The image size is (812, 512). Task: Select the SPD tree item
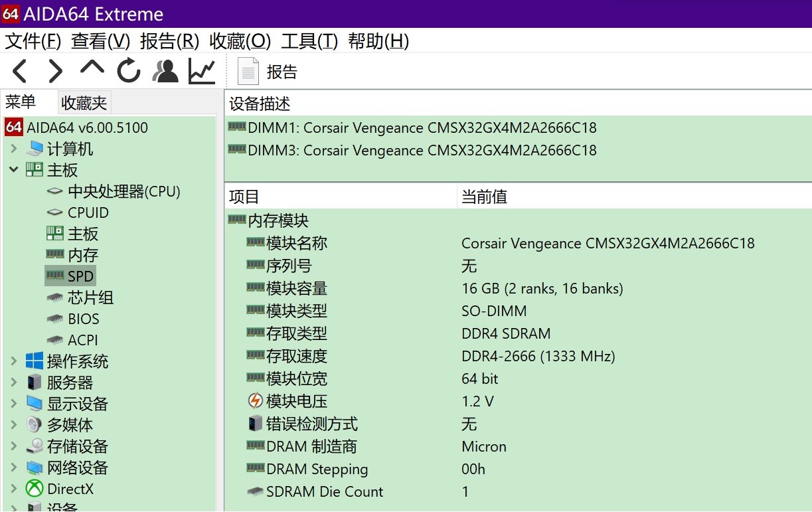(70, 276)
